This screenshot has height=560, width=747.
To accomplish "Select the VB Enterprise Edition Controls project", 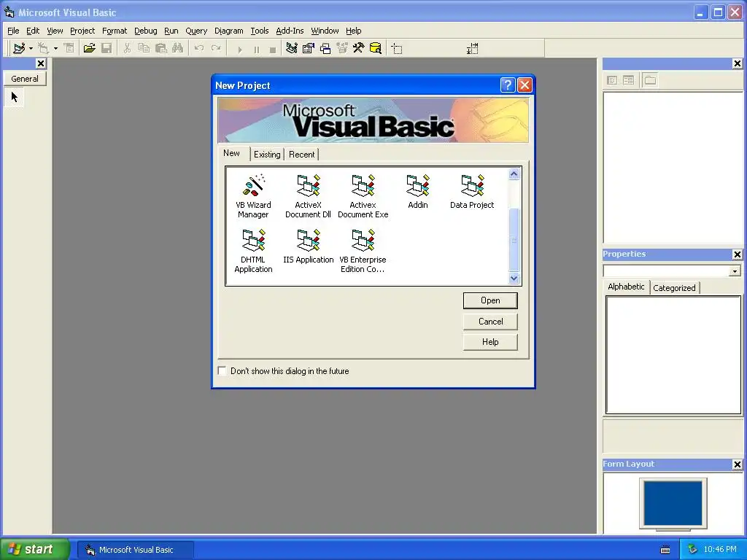I will point(363,251).
